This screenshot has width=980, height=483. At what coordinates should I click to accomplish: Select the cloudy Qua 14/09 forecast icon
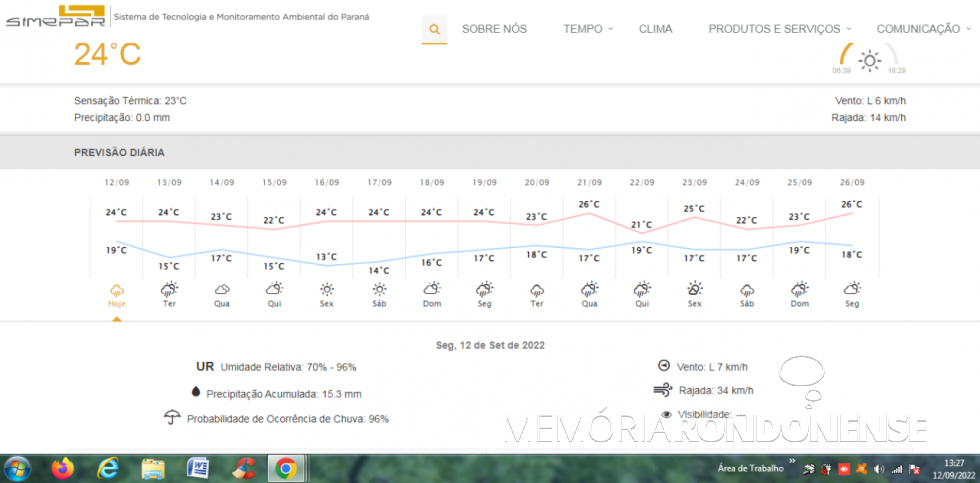(222, 290)
